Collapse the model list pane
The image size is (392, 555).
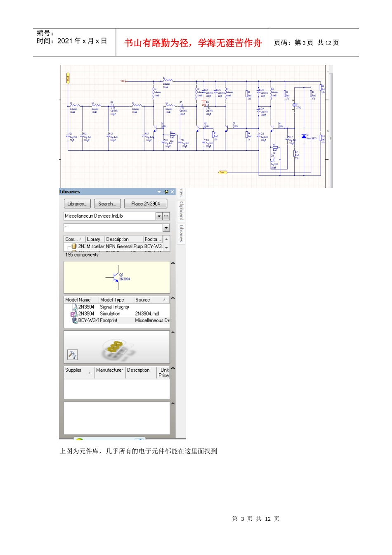click(x=173, y=298)
